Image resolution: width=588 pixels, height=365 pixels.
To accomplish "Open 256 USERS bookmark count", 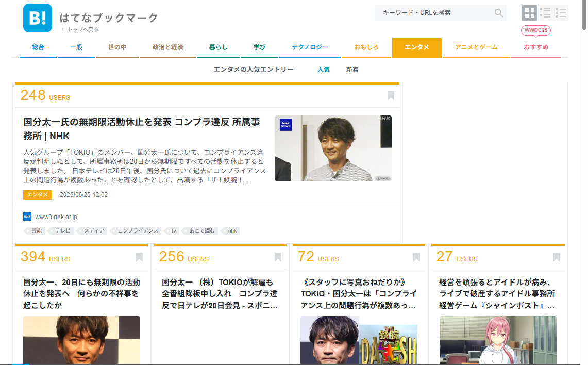I will click(184, 257).
